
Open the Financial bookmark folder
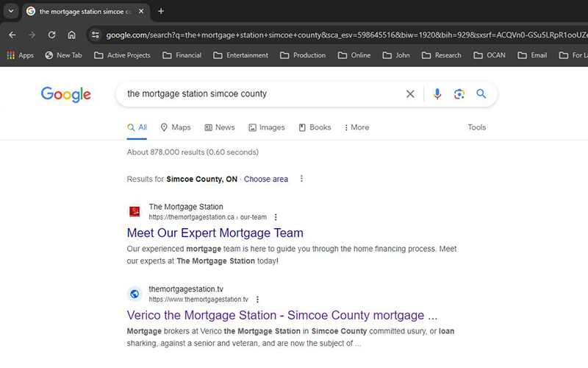coord(182,55)
